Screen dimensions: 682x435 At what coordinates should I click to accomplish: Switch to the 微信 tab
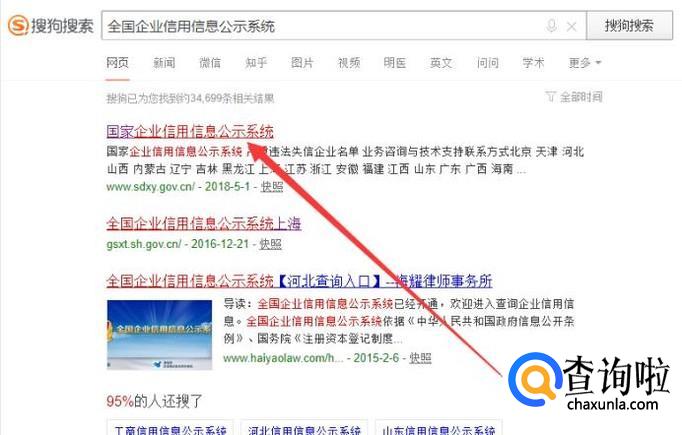[210, 63]
